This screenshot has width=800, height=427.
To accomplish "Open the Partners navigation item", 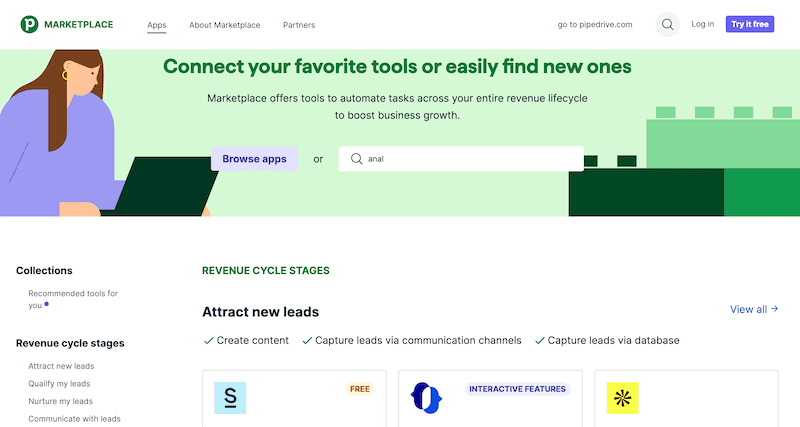I will [x=298, y=24].
